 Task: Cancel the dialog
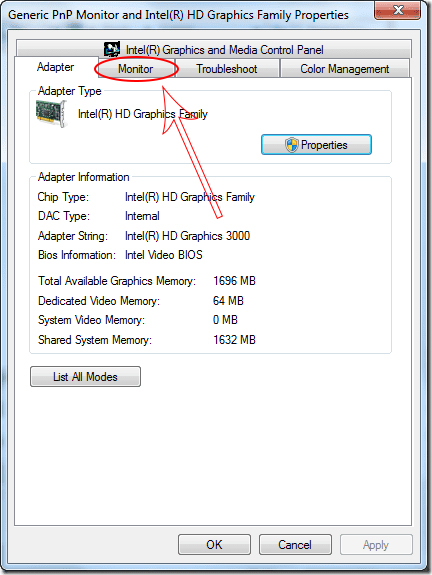[295, 545]
